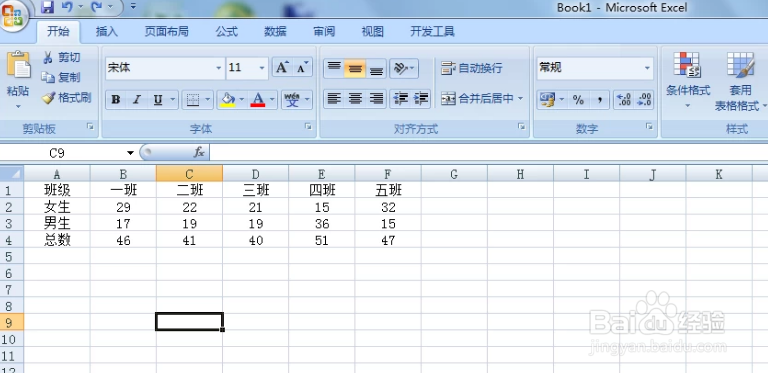Click the fx insert function button
The width and height of the screenshot is (768, 373).
(x=199, y=153)
